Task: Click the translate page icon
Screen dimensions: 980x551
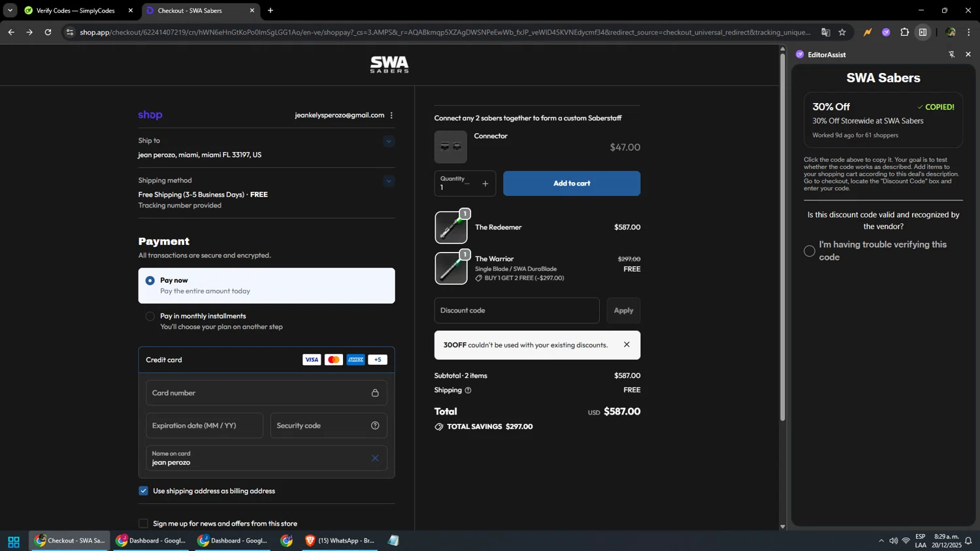Action: [826, 32]
